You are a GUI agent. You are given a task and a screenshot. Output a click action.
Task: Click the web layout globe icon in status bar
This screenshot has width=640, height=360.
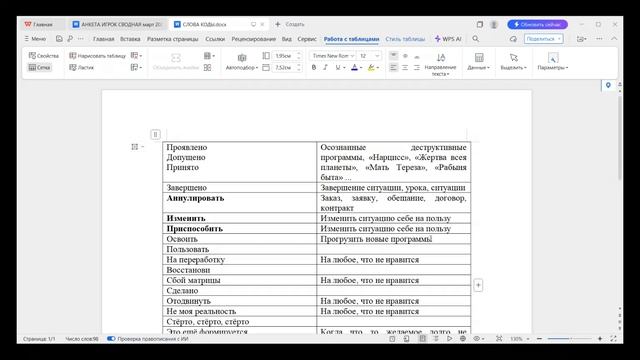(x=463, y=339)
